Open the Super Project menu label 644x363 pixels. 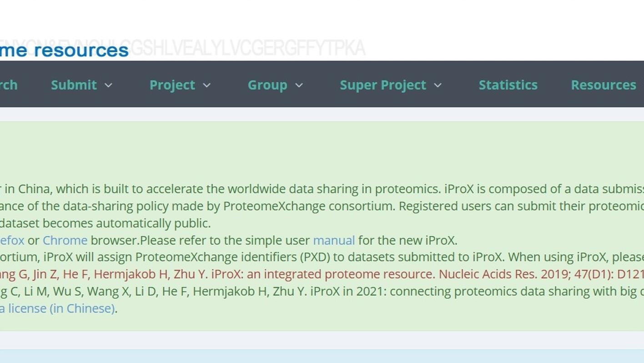pos(383,85)
